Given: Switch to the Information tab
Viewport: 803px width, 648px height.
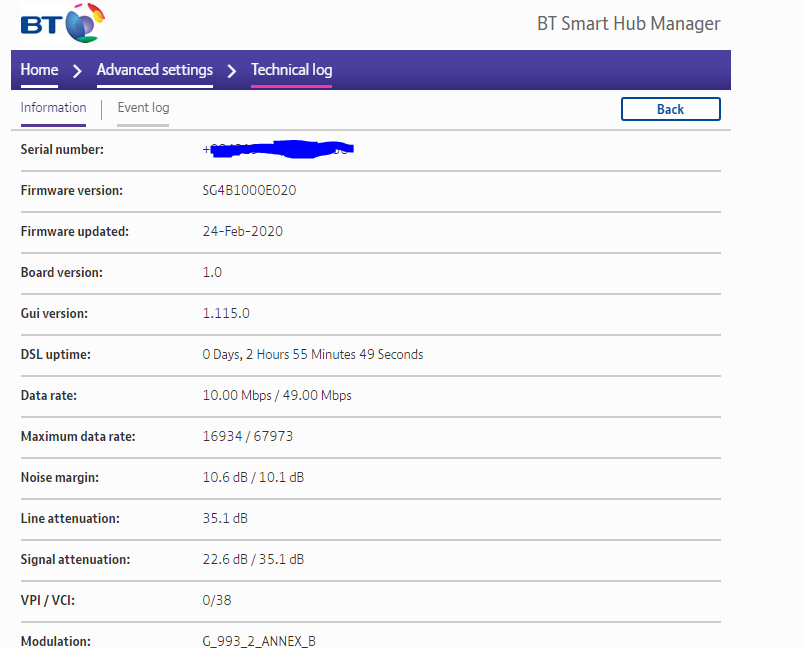Looking at the screenshot, I should tap(53, 108).
